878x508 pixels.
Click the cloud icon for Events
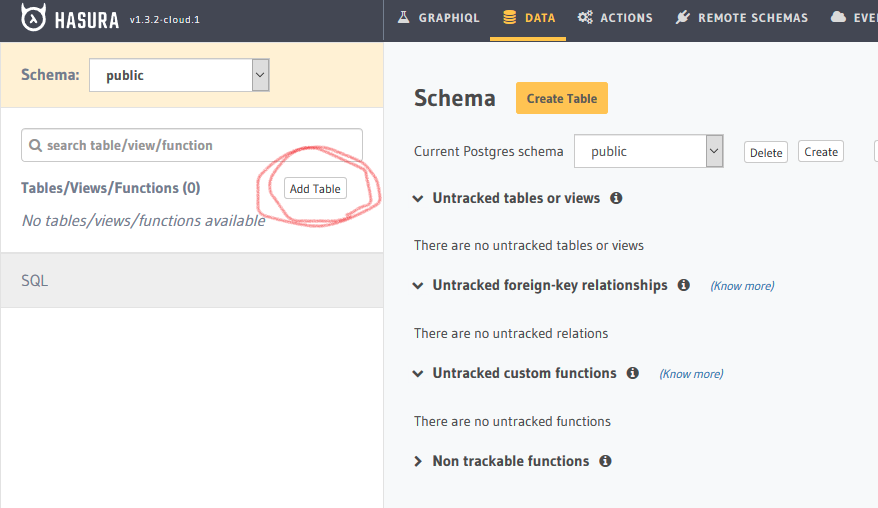[838, 17]
